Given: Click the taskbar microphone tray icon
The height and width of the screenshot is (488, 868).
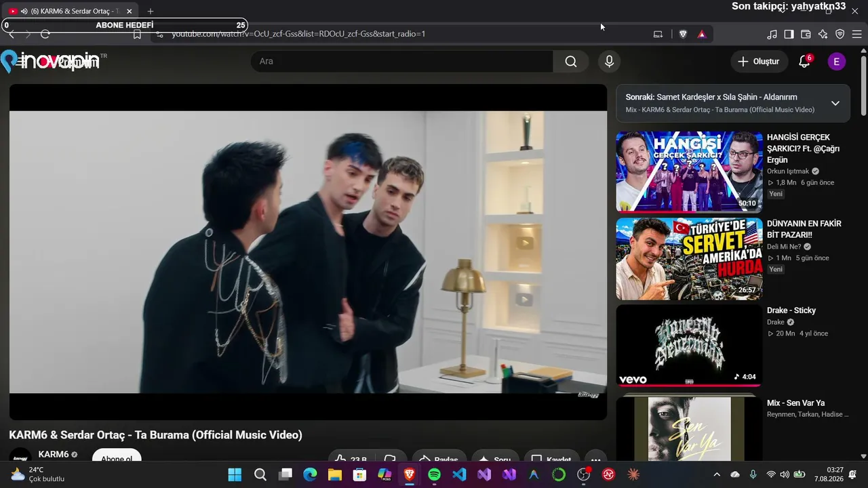Looking at the screenshot, I should [753, 474].
